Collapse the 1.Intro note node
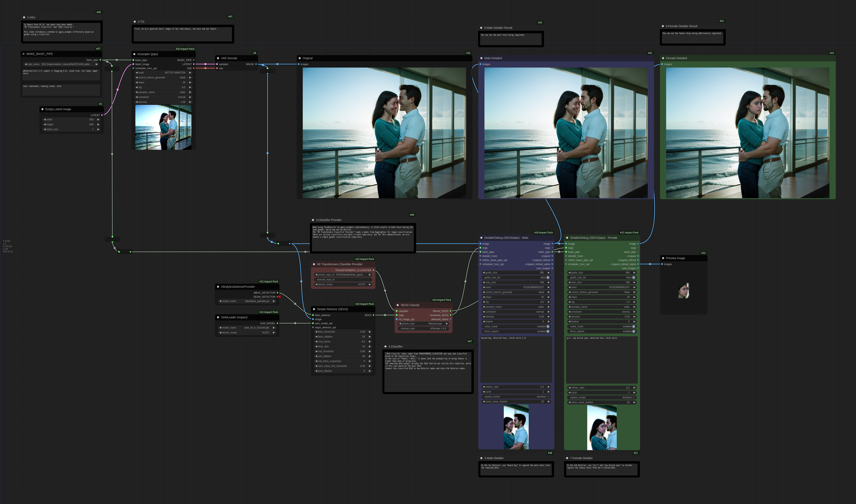The image size is (856, 504). click(x=24, y=17)
